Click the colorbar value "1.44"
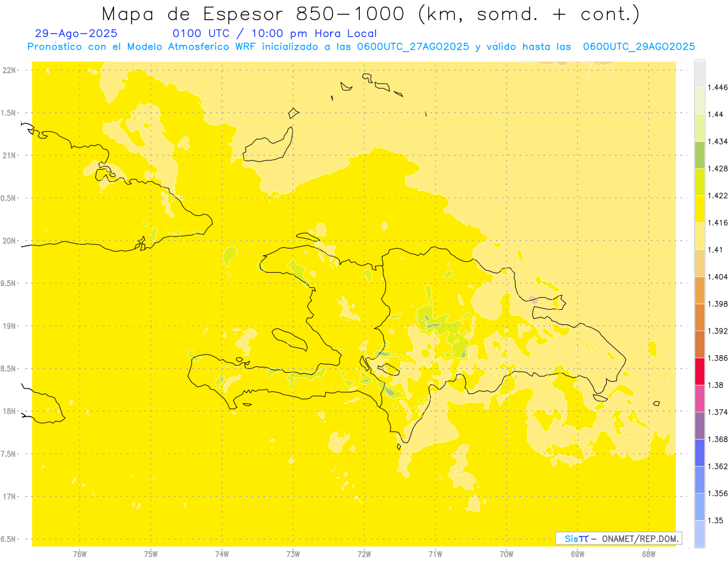 [716, 115]
